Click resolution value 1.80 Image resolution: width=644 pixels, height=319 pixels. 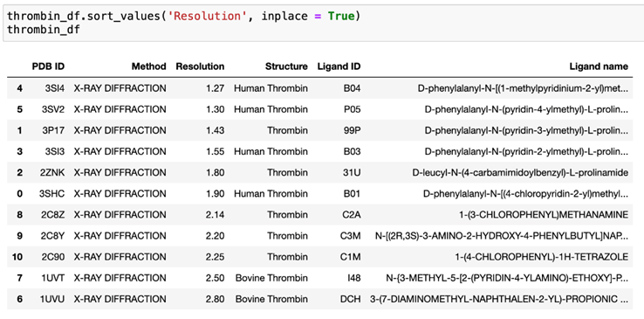tap(216, 173)
